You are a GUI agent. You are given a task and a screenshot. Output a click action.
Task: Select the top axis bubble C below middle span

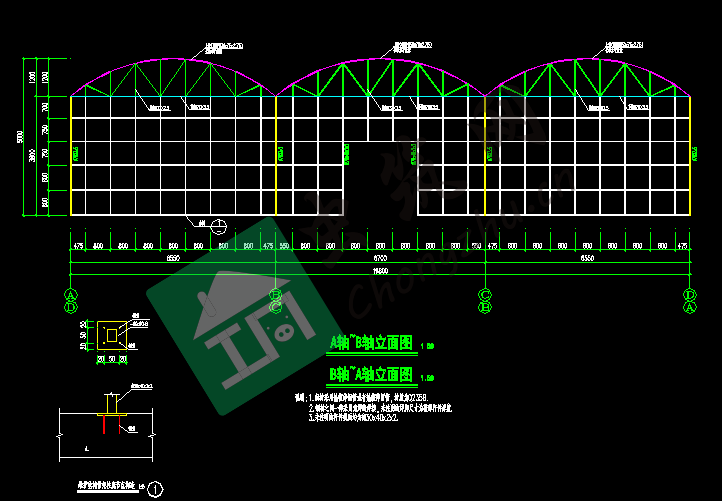485,295
